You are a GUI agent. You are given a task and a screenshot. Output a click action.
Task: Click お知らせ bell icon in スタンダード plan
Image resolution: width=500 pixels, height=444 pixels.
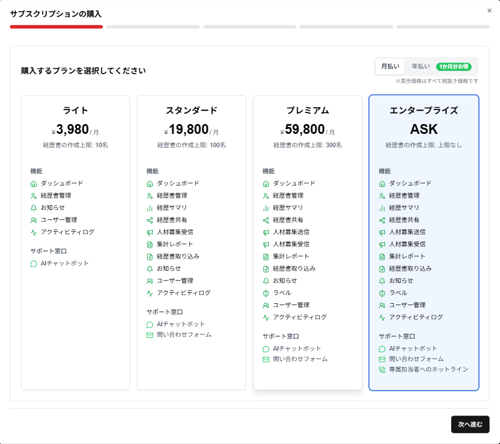pyautogui.click(x=150, y=269)
